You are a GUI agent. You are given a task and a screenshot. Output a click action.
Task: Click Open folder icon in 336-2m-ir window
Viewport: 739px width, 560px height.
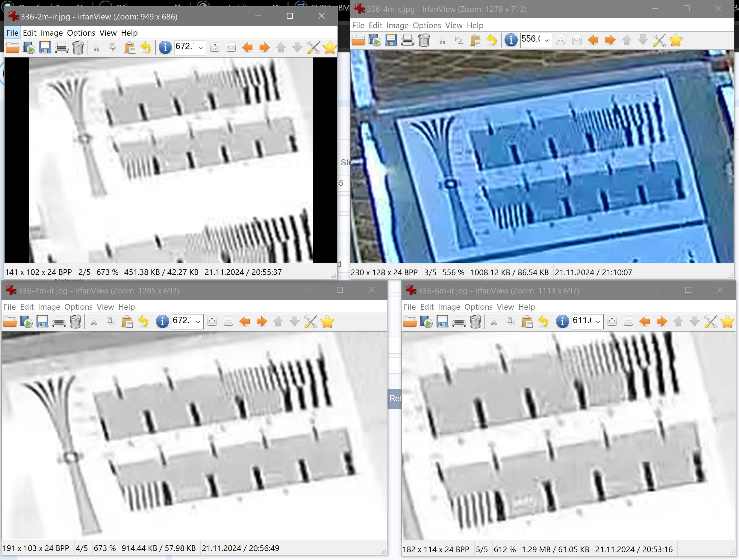12,48
